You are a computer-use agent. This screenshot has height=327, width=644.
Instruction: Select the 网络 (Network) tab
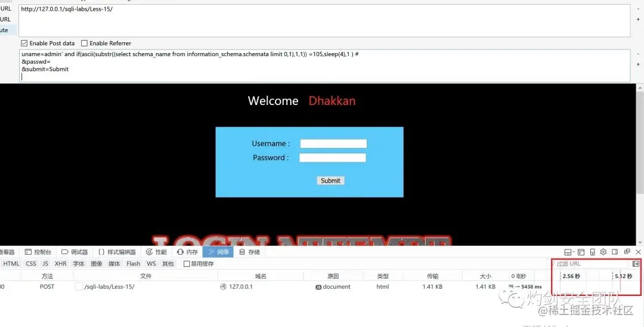pos(218,252)
